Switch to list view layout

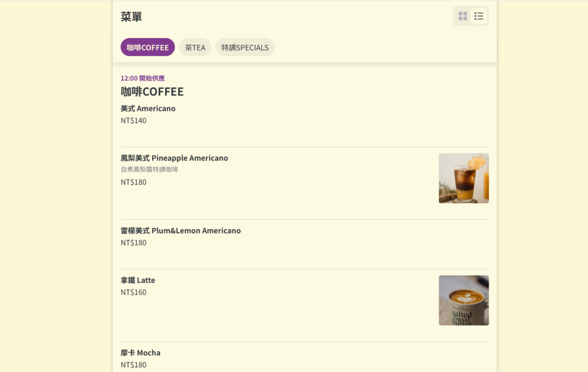tap(479, 16)
